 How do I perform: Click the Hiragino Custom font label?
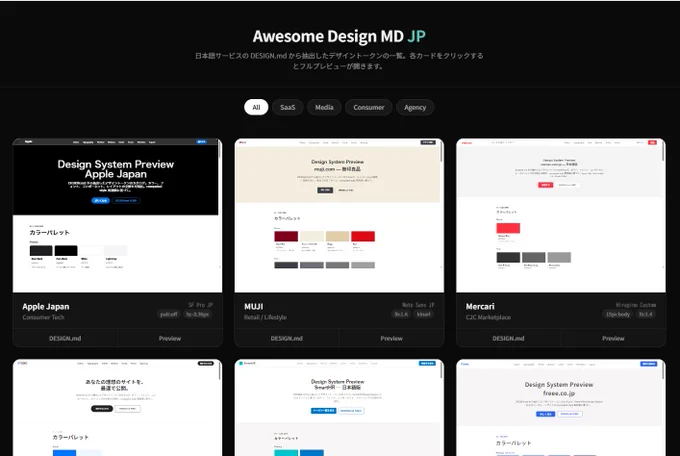click(x=636, y=305)
